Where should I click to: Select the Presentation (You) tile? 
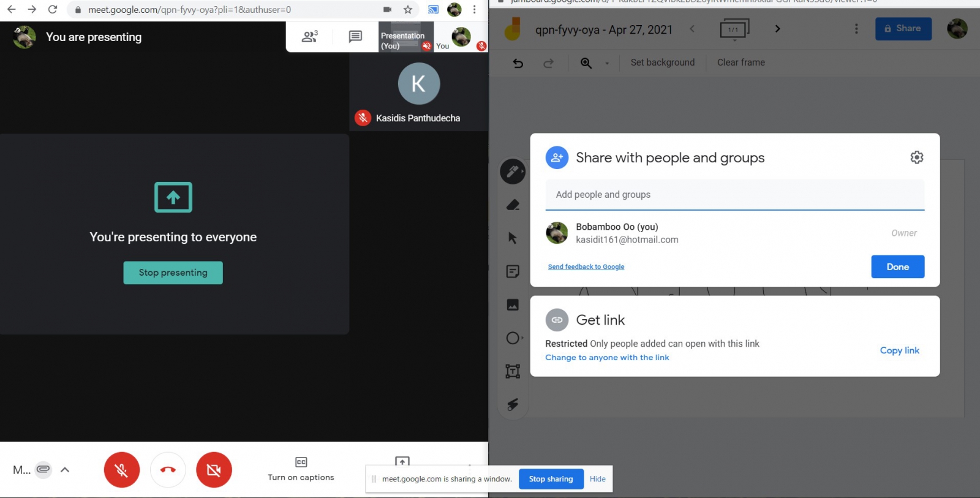(x=406, y=37)
